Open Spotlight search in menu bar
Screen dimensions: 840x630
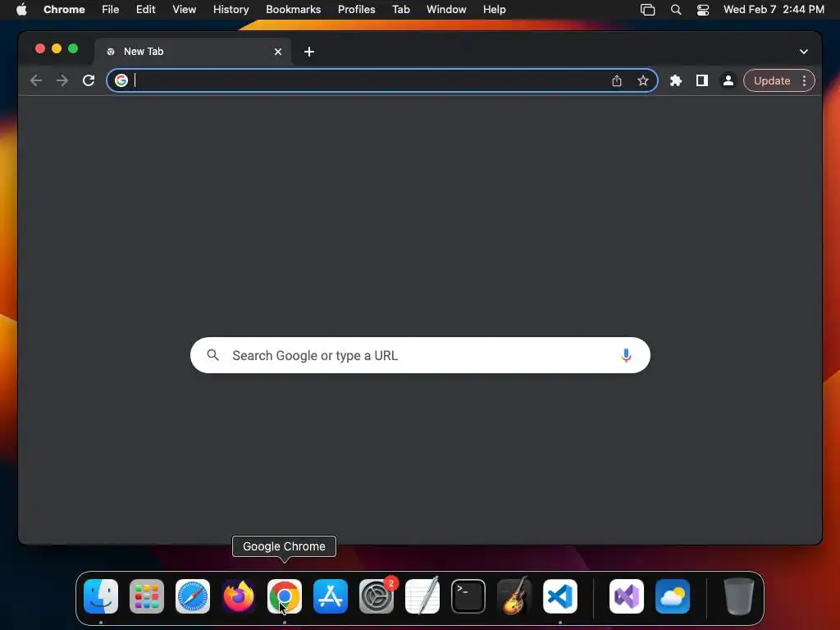coord(676,9)
